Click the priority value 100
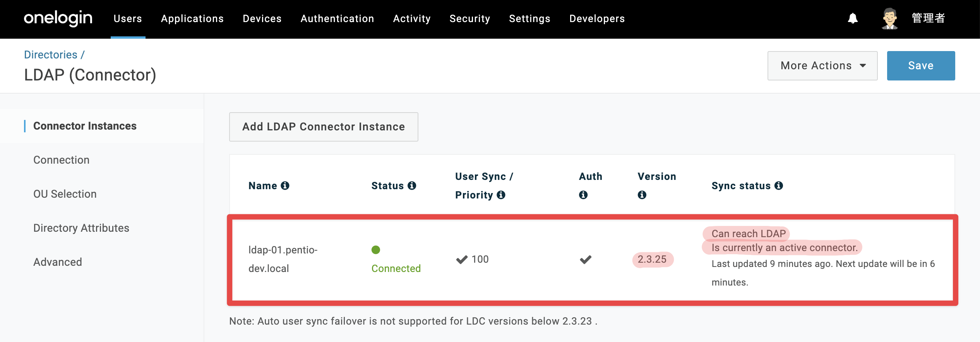980x342 pixels. 480,259
